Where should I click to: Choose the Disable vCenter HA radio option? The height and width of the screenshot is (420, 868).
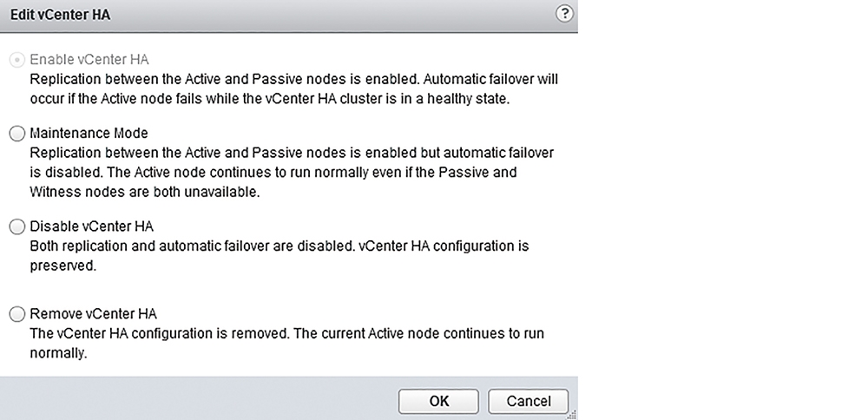(x=17, y=226)
